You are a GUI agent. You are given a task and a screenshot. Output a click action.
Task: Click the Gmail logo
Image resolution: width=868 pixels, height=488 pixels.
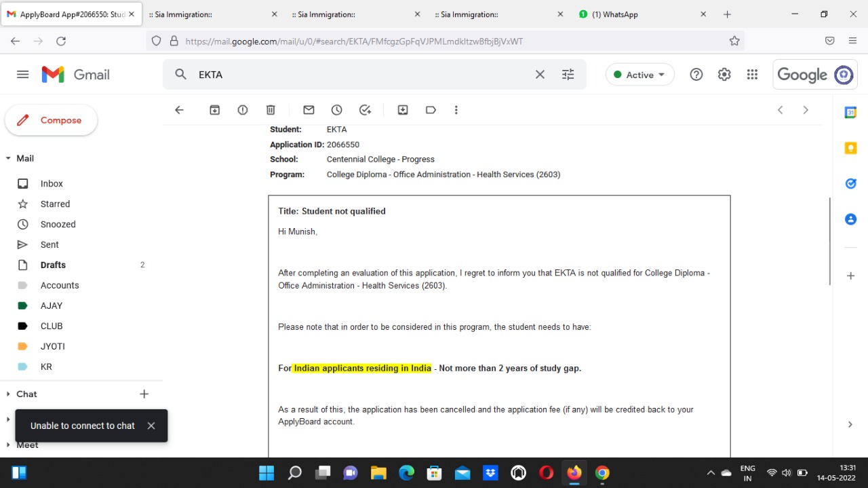tap(76, 75)
